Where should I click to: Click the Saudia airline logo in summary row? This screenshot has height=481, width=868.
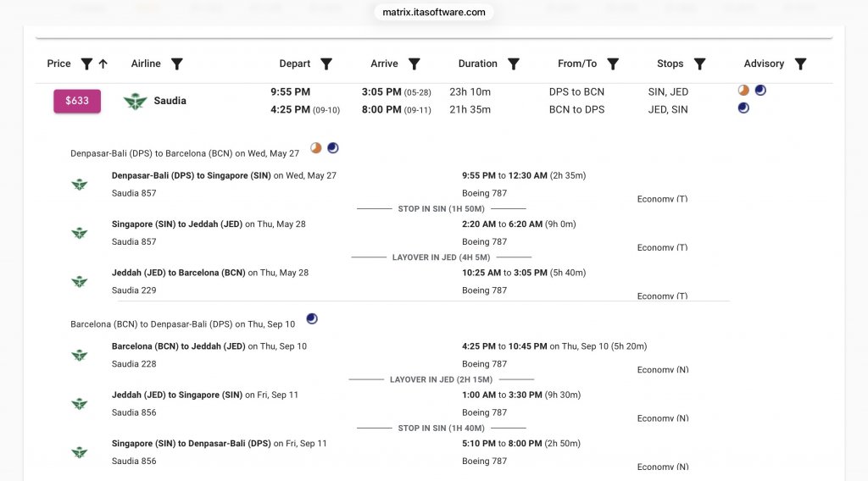[x=135, y=101]
